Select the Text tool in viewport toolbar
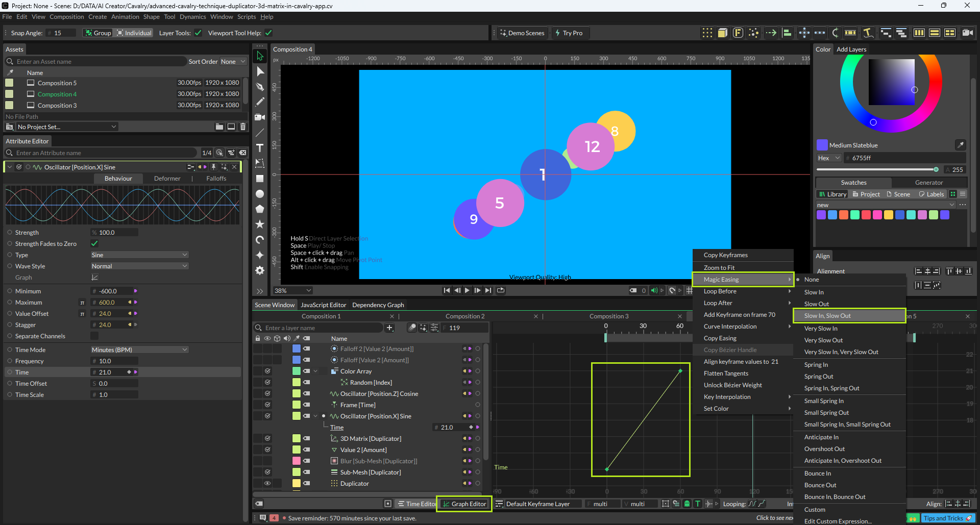 260,148
